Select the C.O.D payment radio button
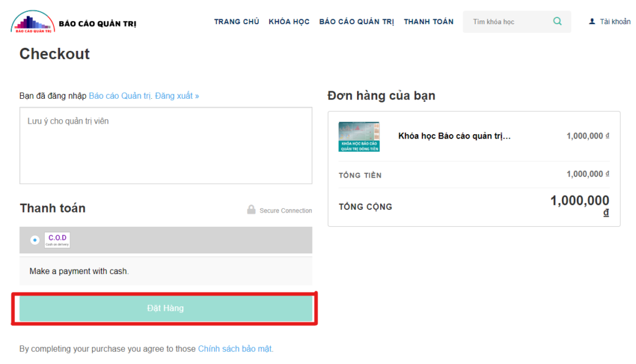This screenshot has width=636, height=364. click(34, 240)
